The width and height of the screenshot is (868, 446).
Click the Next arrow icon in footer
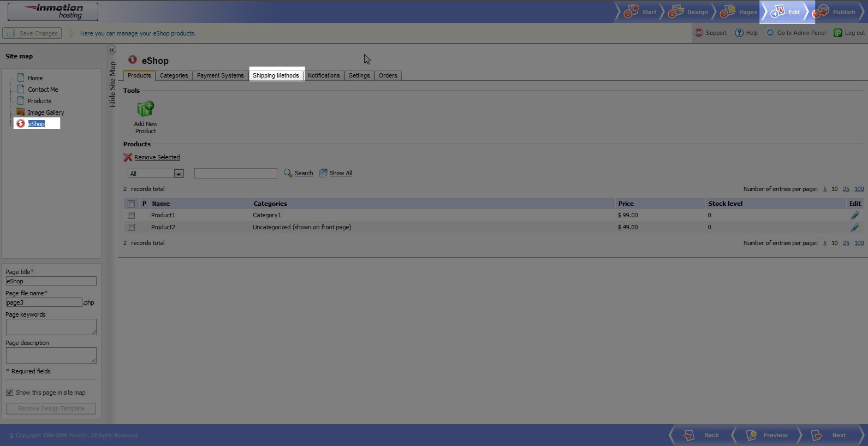point(817,435)
